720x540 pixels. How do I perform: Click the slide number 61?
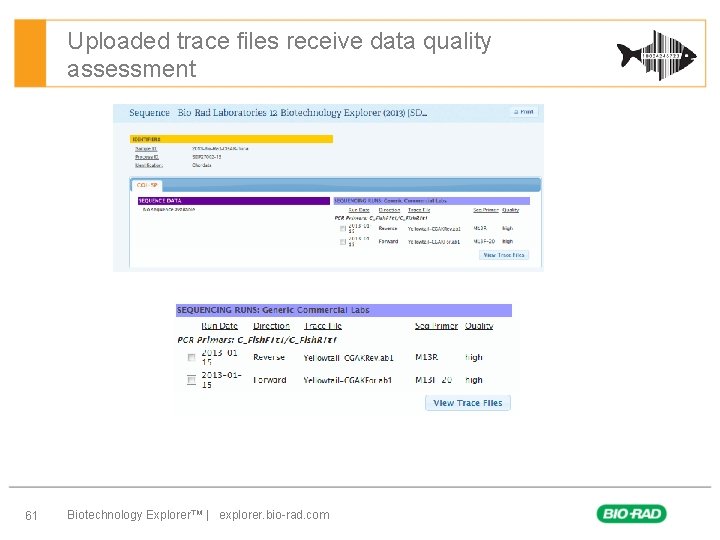(31, 516)
